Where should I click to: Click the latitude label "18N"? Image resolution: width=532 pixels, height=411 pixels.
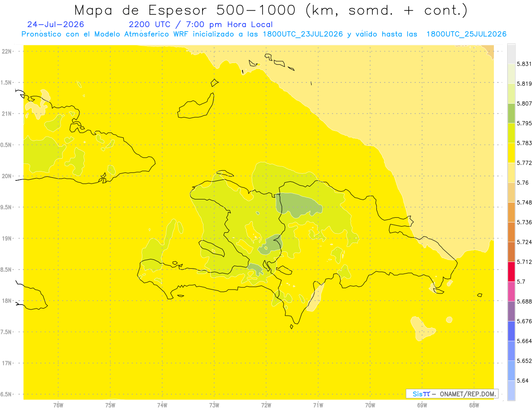(7, 301)
